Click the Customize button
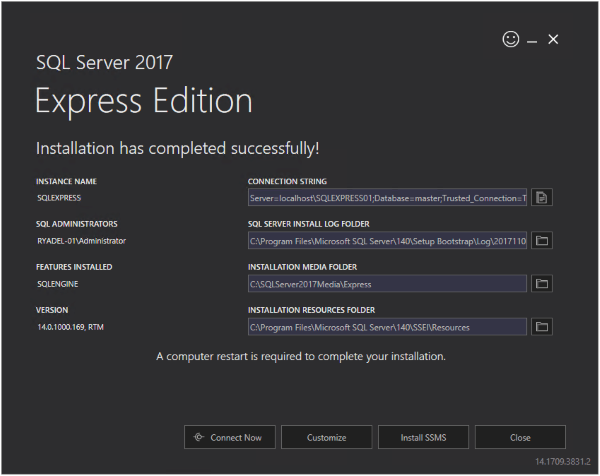Screen dimensions: 600x476 (326, 437)
